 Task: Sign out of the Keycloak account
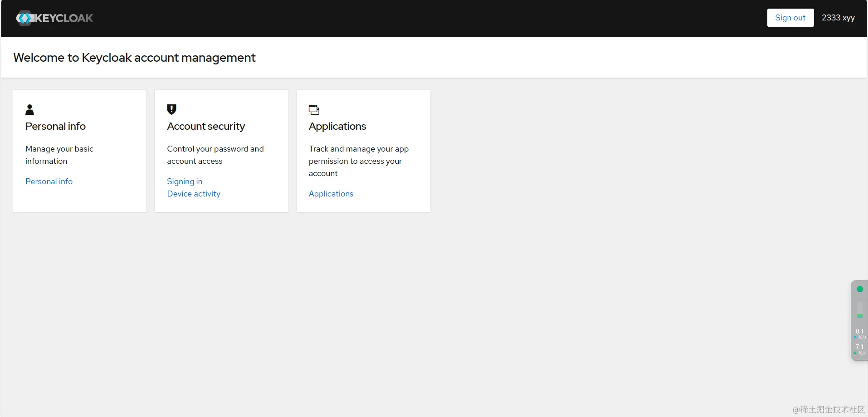pyautogui.click(x=790, y=18)
